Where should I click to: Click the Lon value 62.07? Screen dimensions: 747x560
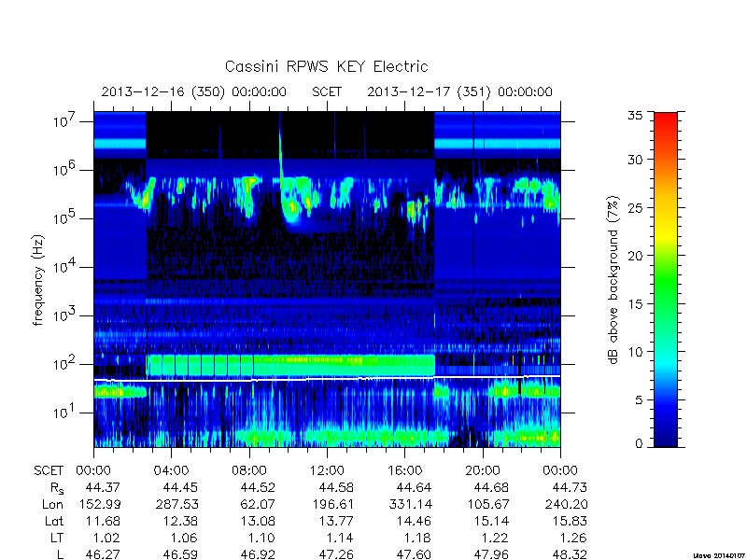[258, 504]
